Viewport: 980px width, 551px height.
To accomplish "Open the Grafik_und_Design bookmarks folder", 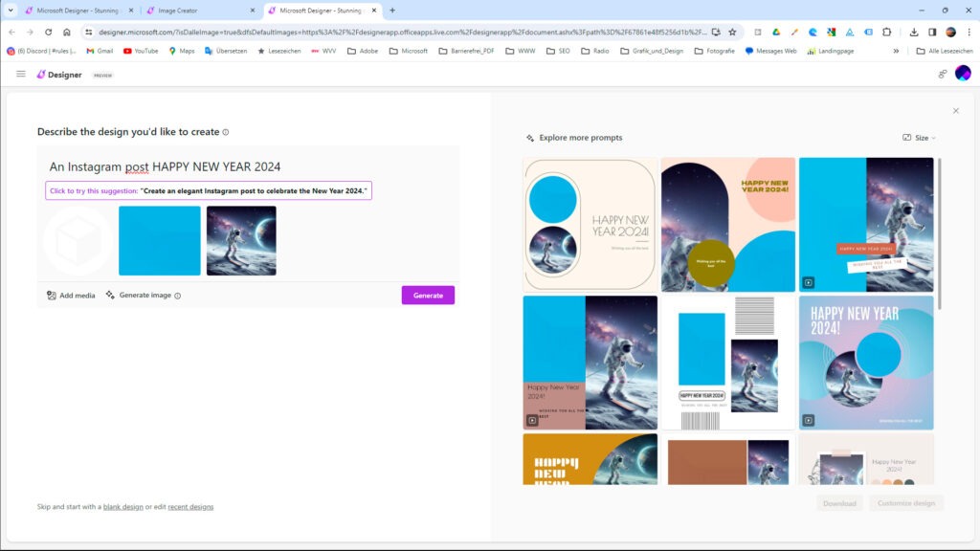I will pos(652,52).
